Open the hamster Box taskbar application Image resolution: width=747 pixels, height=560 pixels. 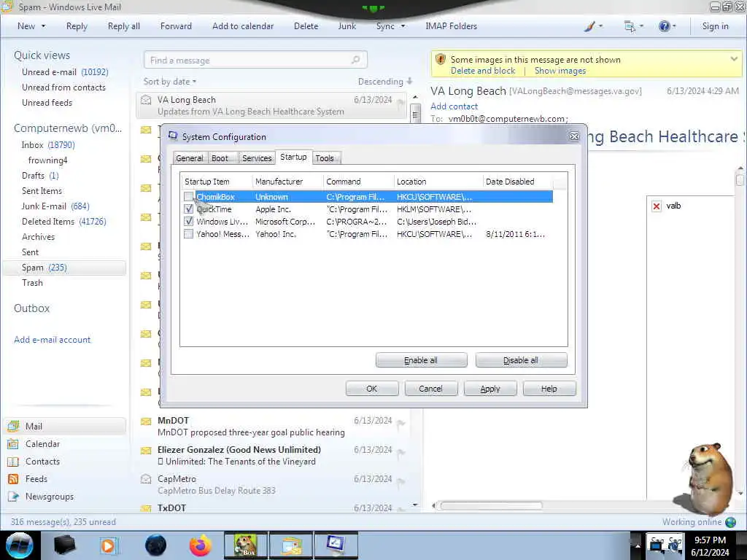pos(246,545)
